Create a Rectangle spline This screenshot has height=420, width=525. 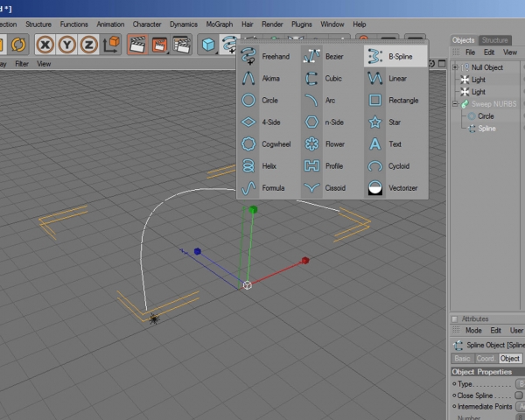click(x=395, y=100)
